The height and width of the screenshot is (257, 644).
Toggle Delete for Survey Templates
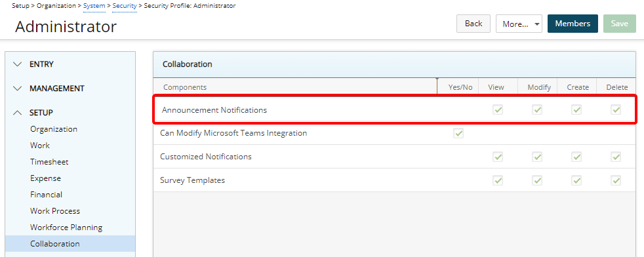(x=616, y=180)
